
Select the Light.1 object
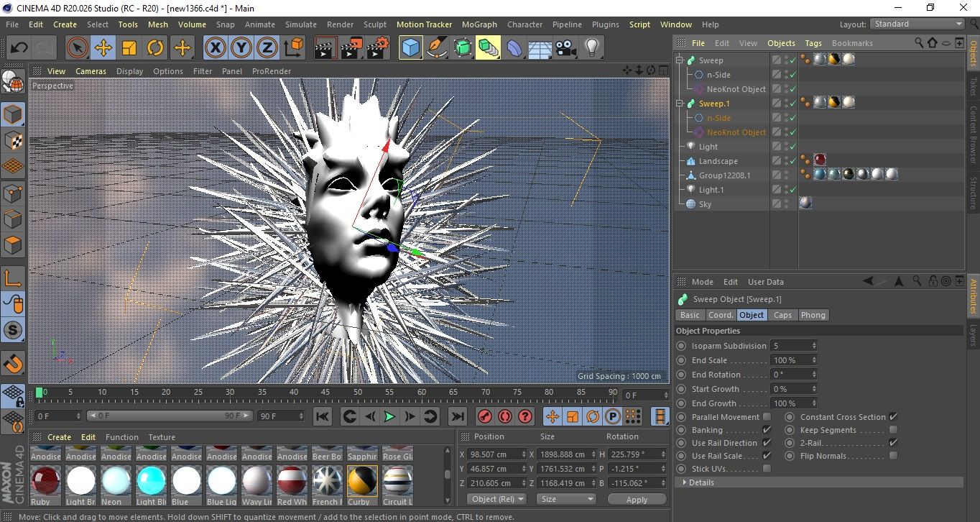coord(711,190)
